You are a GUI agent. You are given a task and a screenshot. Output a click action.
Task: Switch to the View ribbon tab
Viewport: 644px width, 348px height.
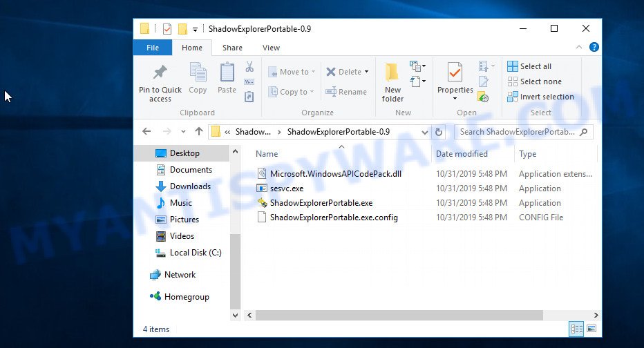click(271, 48)
